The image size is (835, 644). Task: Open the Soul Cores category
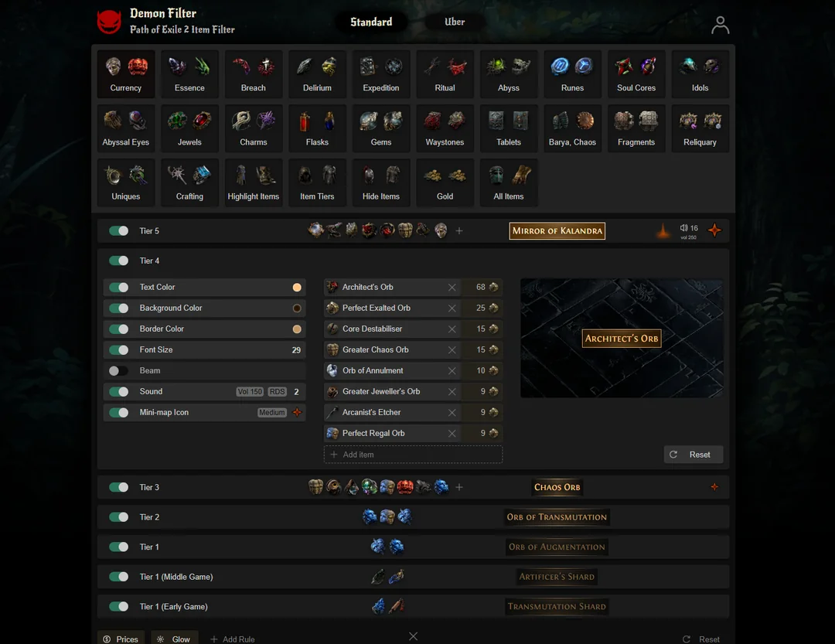[x=636, y=74]
